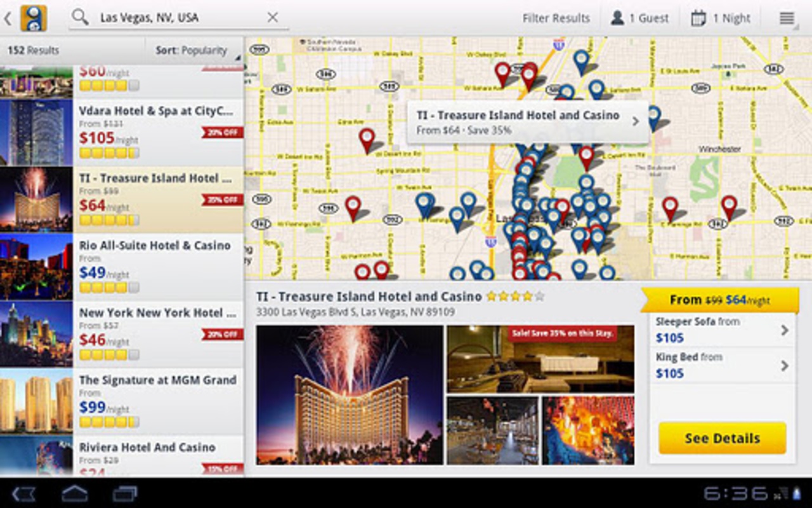Open the Treasure Island map callout
Image resolution: width=812 pixels, height=508 pixels.
[528, 123]
